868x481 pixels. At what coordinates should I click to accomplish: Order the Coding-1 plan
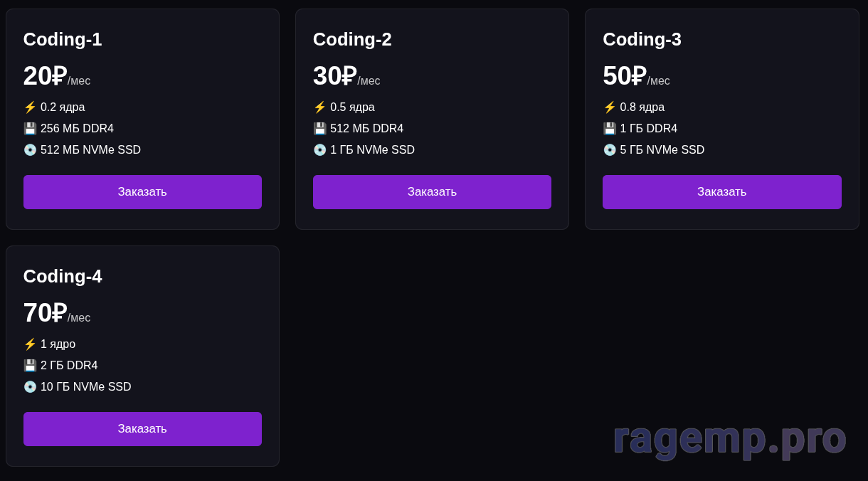(x=142, y=192)
